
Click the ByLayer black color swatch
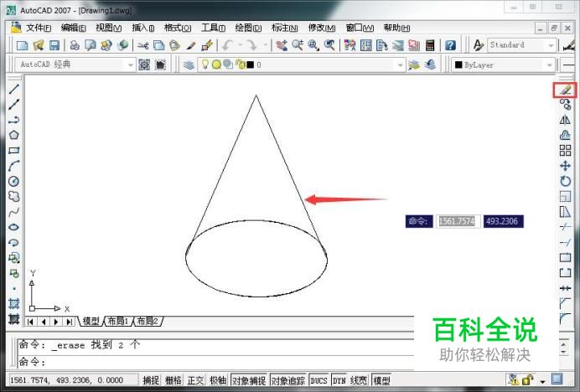coord(458,65)
